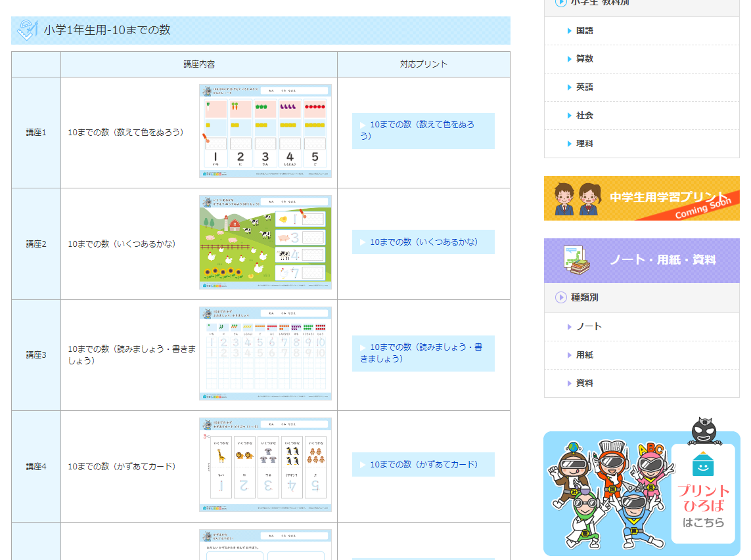Open the 国語 subject link in sidebar
This screenshot has height=560, width=751.
coord(584,31)
